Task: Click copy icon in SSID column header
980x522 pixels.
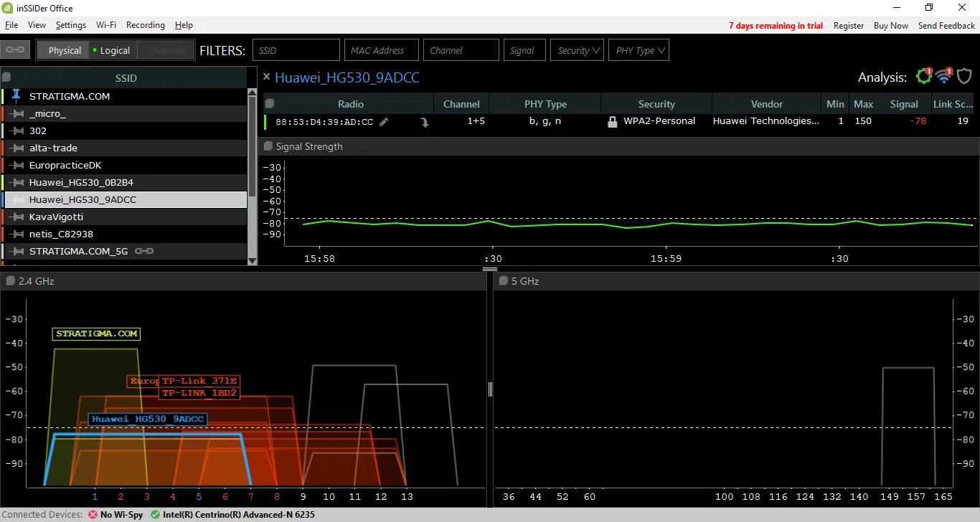Action: coord(6,77)
